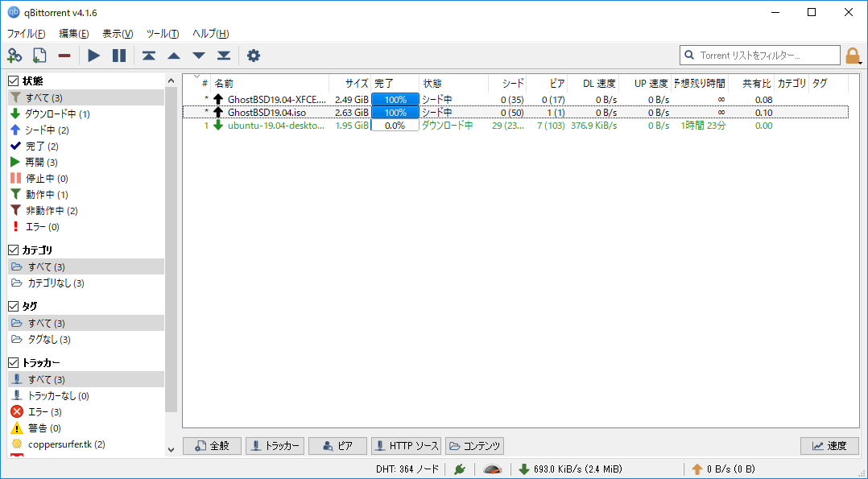The height and width of the screenshot is (479, 868).
Task: Click sidebar scrollbar up arrow
Action: (x=171, y=81)
